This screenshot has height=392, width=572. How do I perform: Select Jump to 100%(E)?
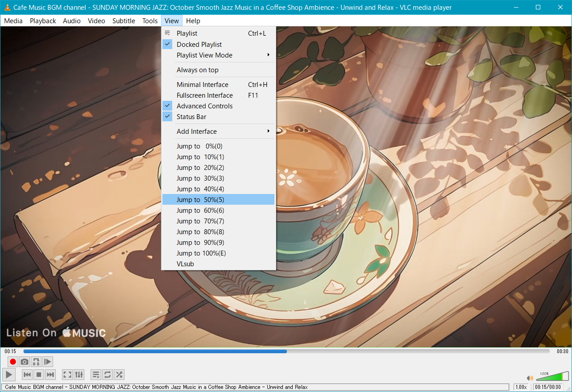pyautogui.click(x=218, y=253)
